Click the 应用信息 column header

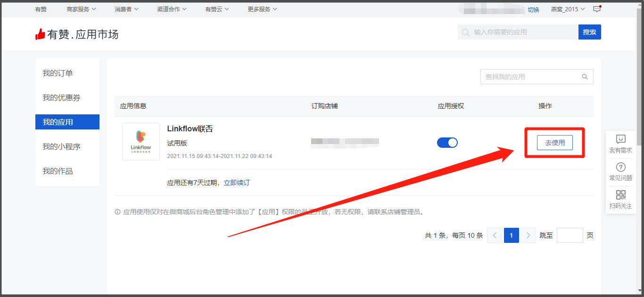point(133,106)
